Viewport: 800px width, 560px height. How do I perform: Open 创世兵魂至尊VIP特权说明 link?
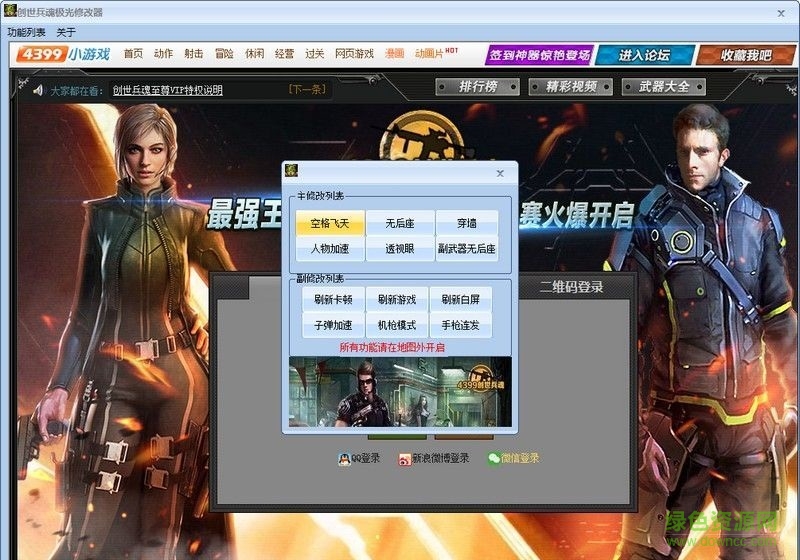(x=168, y=90)
